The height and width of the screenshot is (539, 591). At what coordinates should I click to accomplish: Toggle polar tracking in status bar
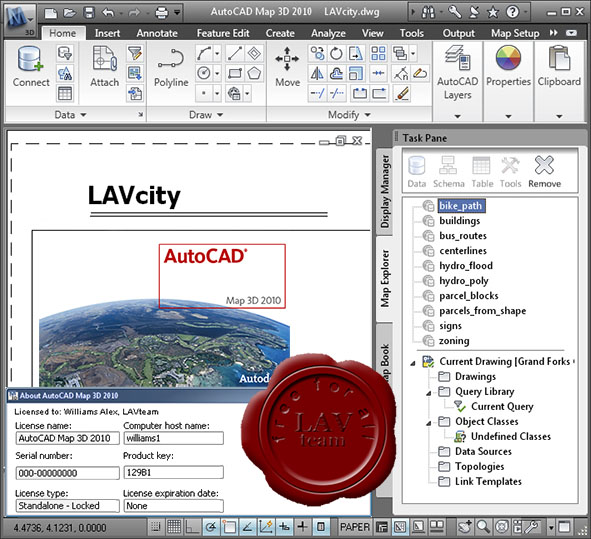(210, 527)
